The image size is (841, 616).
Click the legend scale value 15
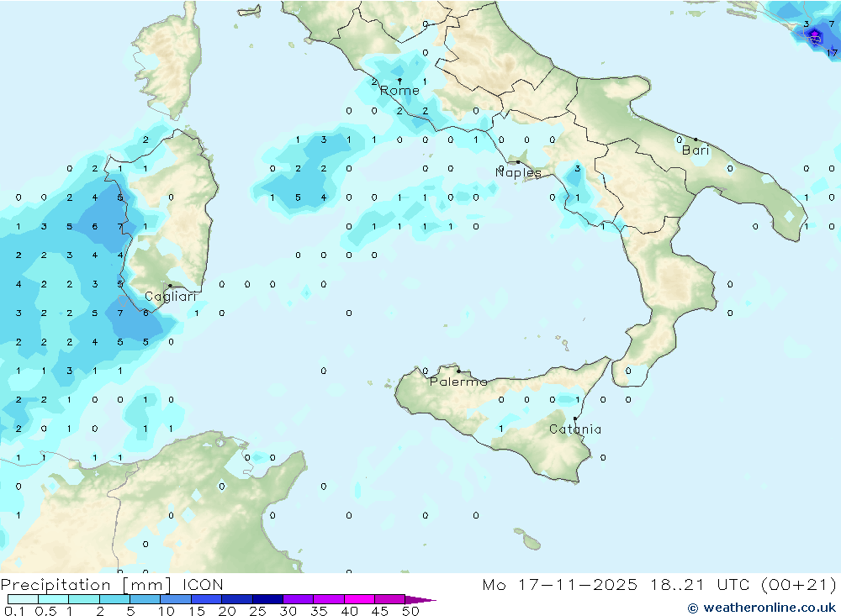coord(197,611)
